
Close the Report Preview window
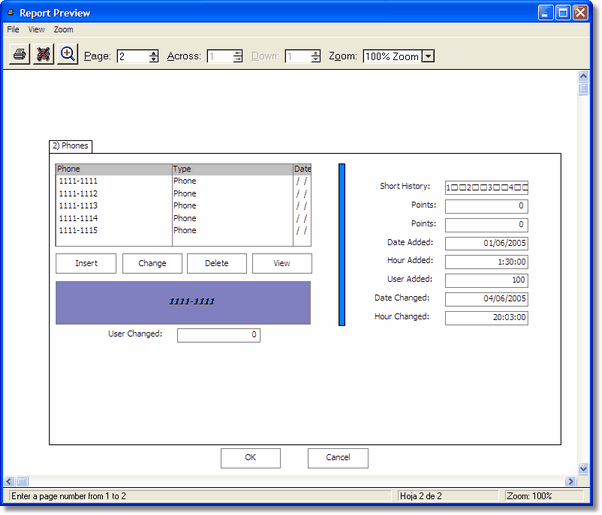[580, 13]
